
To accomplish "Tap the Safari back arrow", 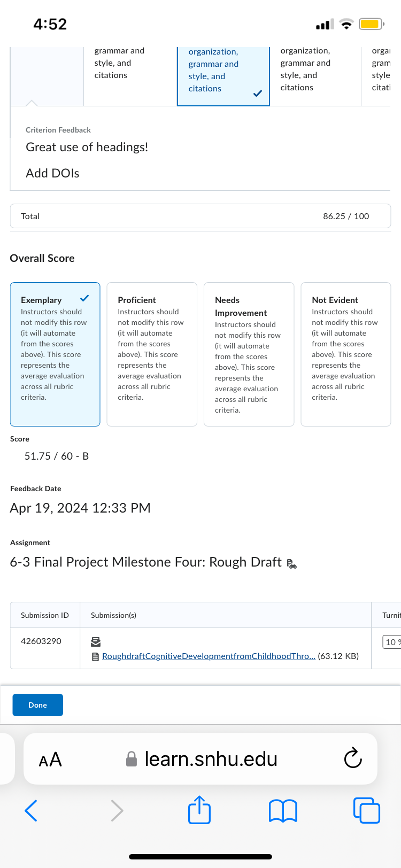I will click(x=31, y=810).
